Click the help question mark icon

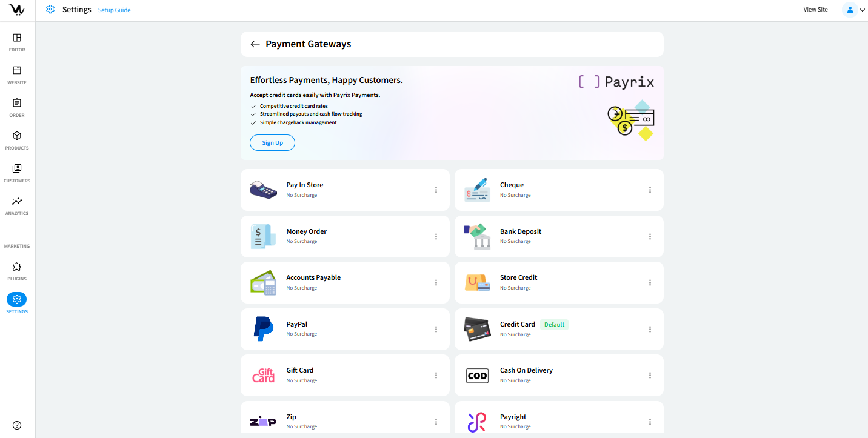(17, 425)
